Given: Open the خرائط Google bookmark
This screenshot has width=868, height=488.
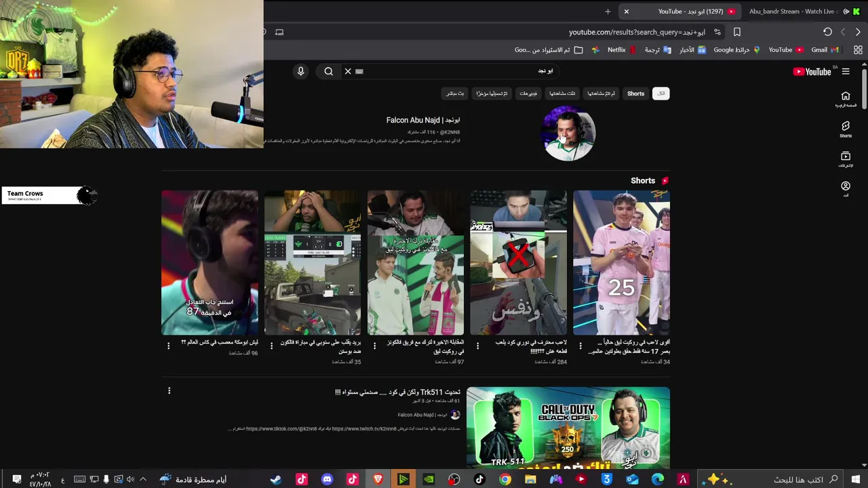Looking at the screenshot, I should click(x=736, y=49).
